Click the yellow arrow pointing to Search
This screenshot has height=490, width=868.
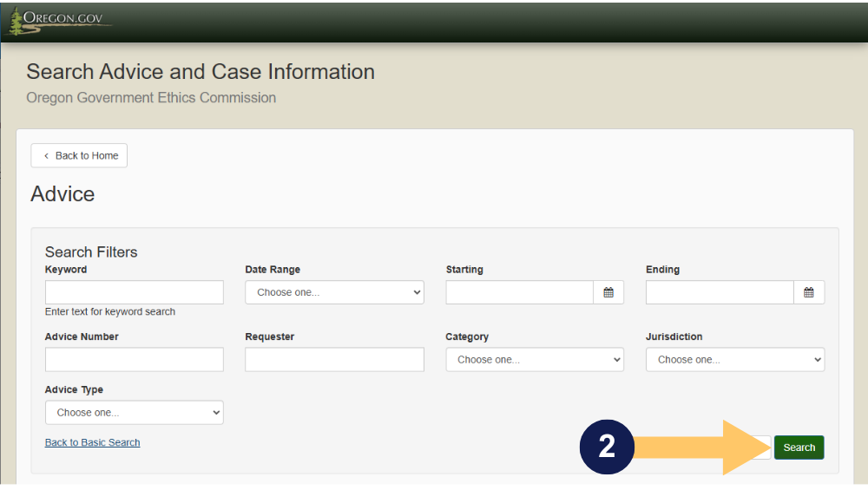point(703,448)
